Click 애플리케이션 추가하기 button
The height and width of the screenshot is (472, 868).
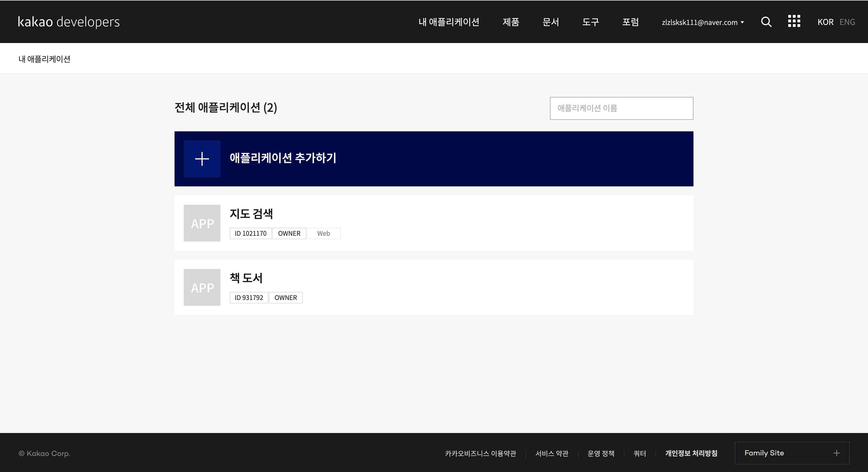click(283, 158)
